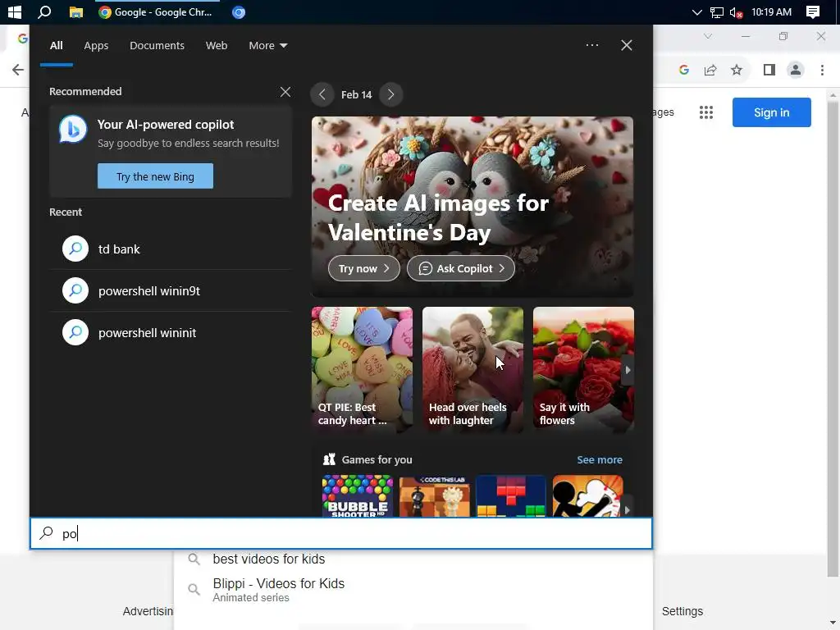Bookmark this tab with the star icon
The width and height of the screenshot is (840, 630).
pyautogui.click(x=737, y=70)
